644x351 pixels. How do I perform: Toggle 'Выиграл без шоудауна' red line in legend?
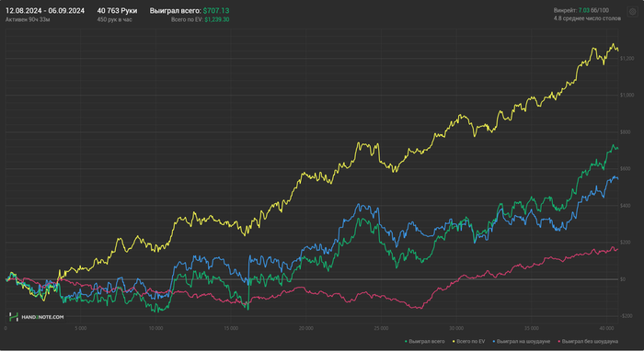(x=588, y=341)
